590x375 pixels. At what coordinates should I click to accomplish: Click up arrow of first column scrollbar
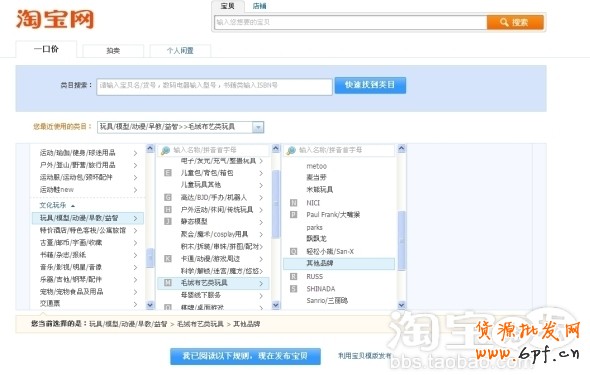150,149
